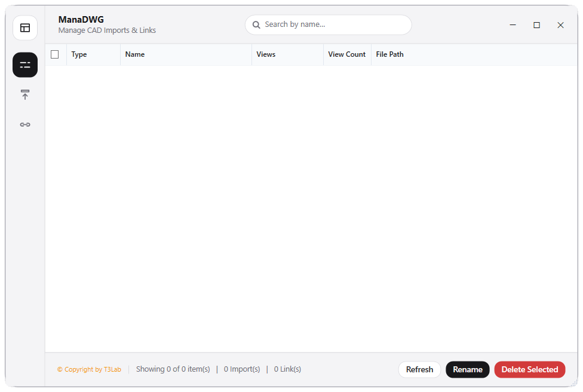Screen dimensions: 583x392
Task: Sort by the Views column header
Action: click(x=287, y=54)
